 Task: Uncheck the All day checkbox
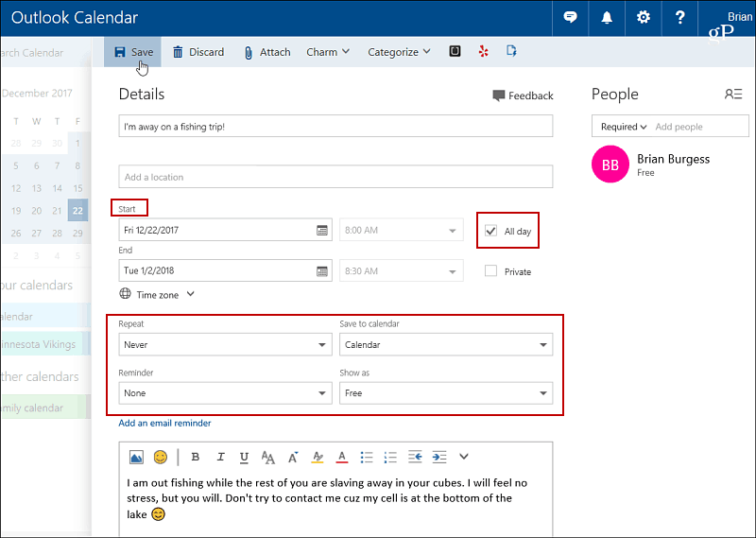pos(490,231)
